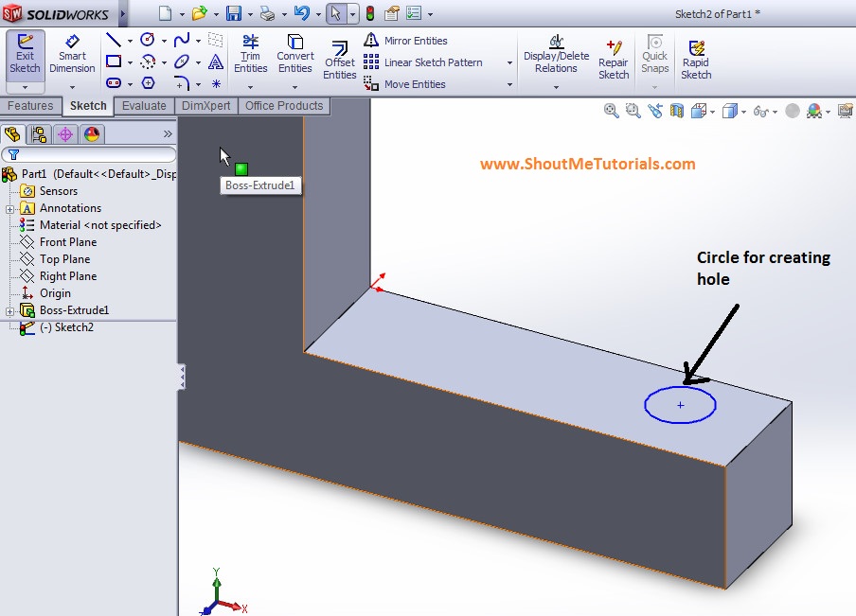The width and height of the screenshot is (856, 616).
Task: Select the sketch Point tool
Action: (x=216, y=83)
